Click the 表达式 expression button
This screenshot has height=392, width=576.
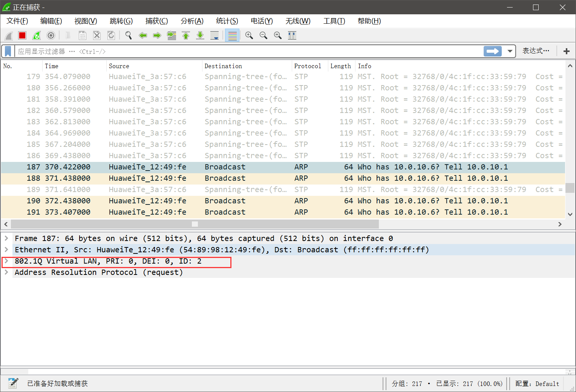coord(536,51)
